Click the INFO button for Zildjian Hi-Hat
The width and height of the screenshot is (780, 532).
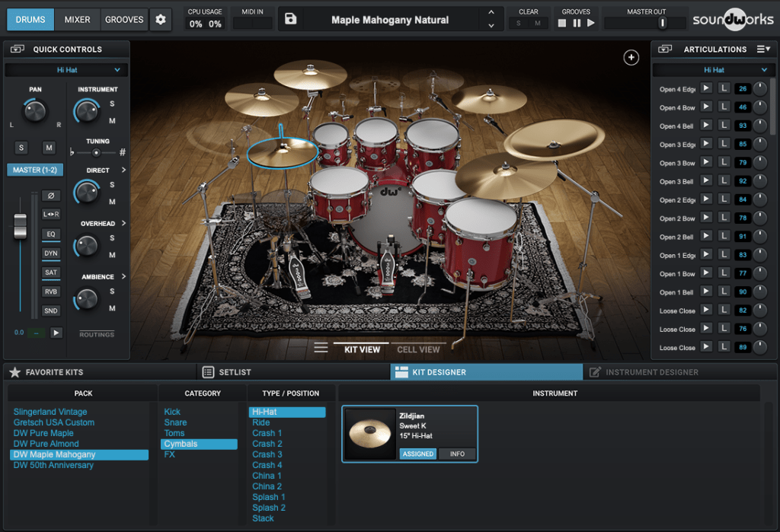(x=457, y=454)
